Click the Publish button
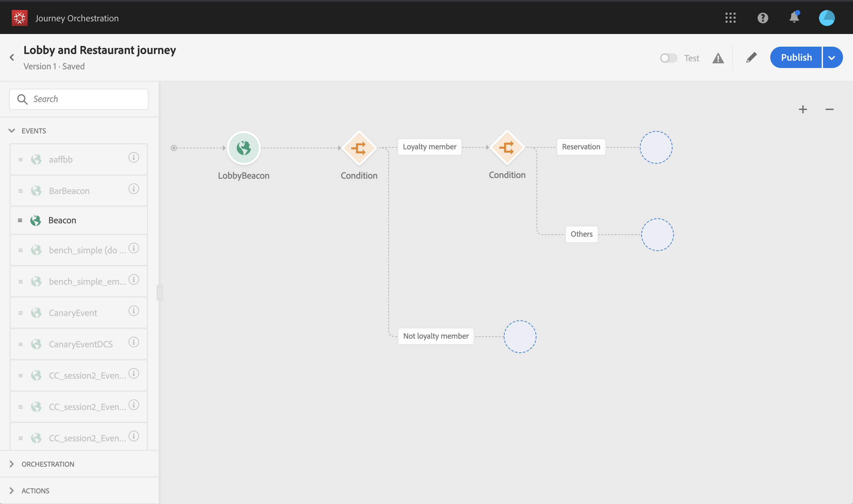 pos(796,57)
